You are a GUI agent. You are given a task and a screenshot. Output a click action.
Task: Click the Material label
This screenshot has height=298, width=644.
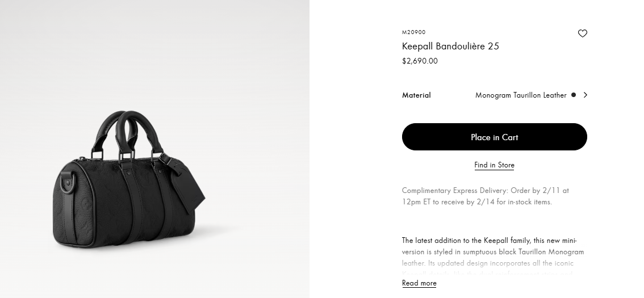click(x=416, y=95)
